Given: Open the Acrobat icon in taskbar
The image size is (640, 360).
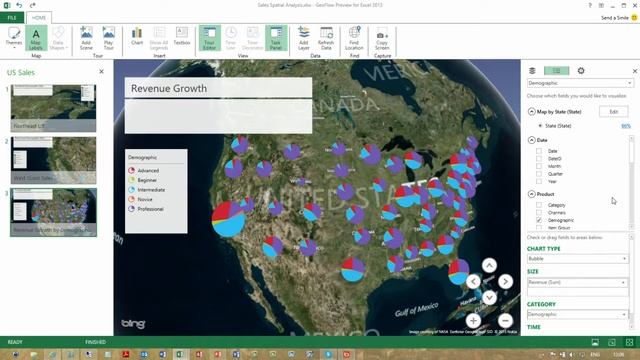Looking at the screenshot, I should pos(126,354).
